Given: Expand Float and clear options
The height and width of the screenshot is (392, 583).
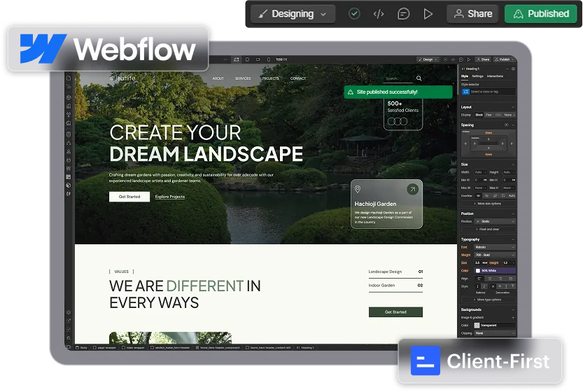Looking at the screenshot, I should [489, 230].
